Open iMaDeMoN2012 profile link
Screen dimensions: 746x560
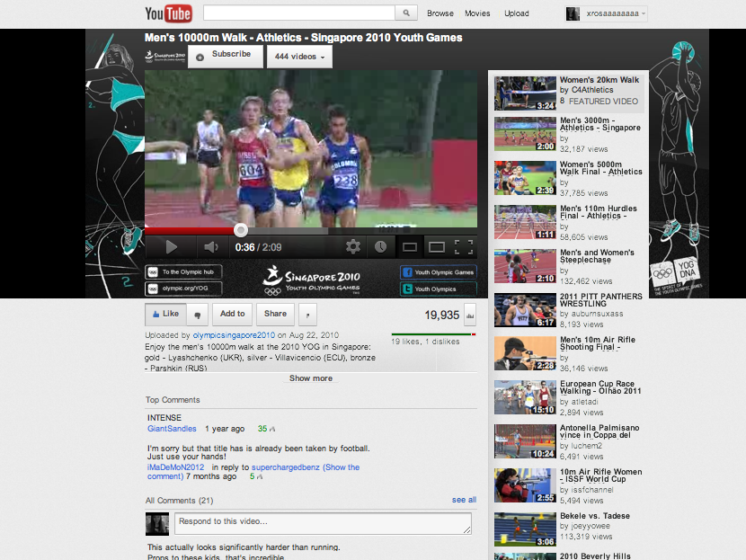pyautogui.click(x=175, y=467)
